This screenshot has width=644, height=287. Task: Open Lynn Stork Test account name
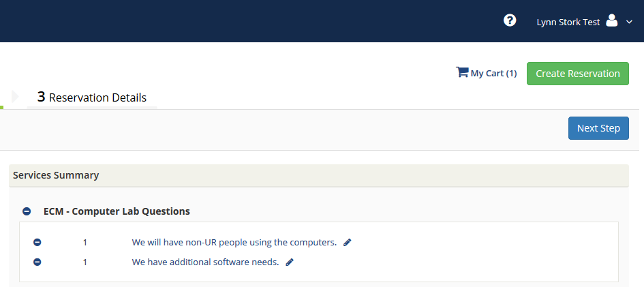(568, 22)
